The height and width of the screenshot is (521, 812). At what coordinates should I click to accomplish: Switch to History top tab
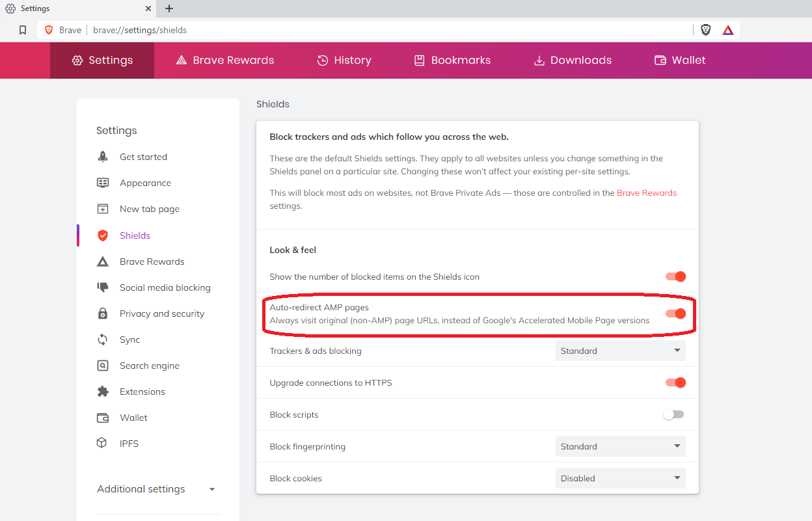[x=344, y=60]
